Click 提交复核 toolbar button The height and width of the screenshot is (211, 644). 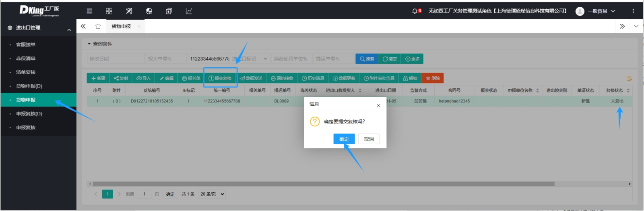click(220, 78)
